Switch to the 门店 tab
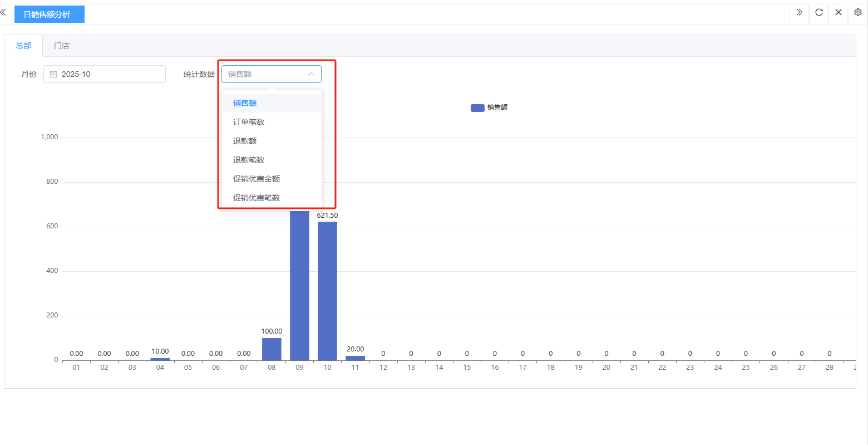The width and height of the screenshot is (868, 445). [62, 46]
